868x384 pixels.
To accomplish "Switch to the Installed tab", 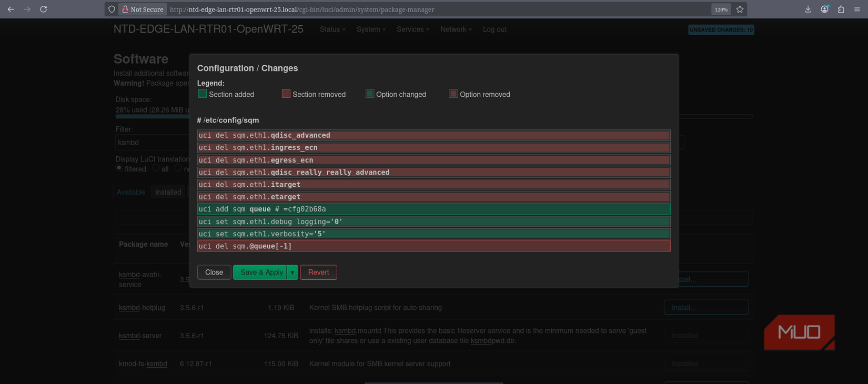I will 168,193.
